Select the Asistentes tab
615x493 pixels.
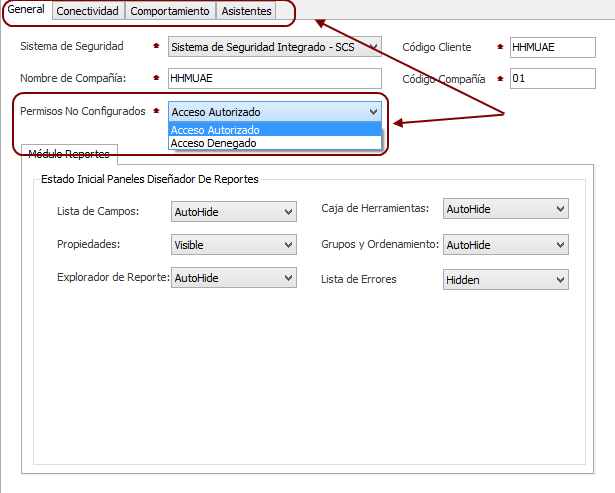click(x=246, y=11)
